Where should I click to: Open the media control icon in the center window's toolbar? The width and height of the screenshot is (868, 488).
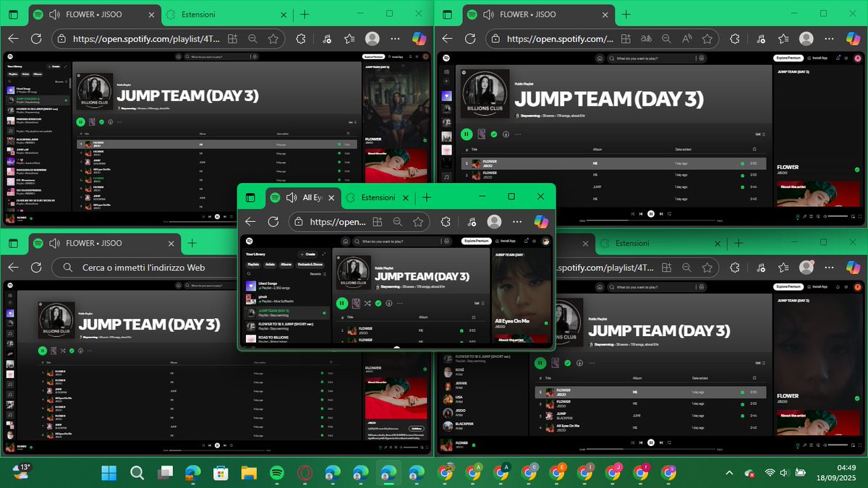pyautogui.click(x=471, y=222)
